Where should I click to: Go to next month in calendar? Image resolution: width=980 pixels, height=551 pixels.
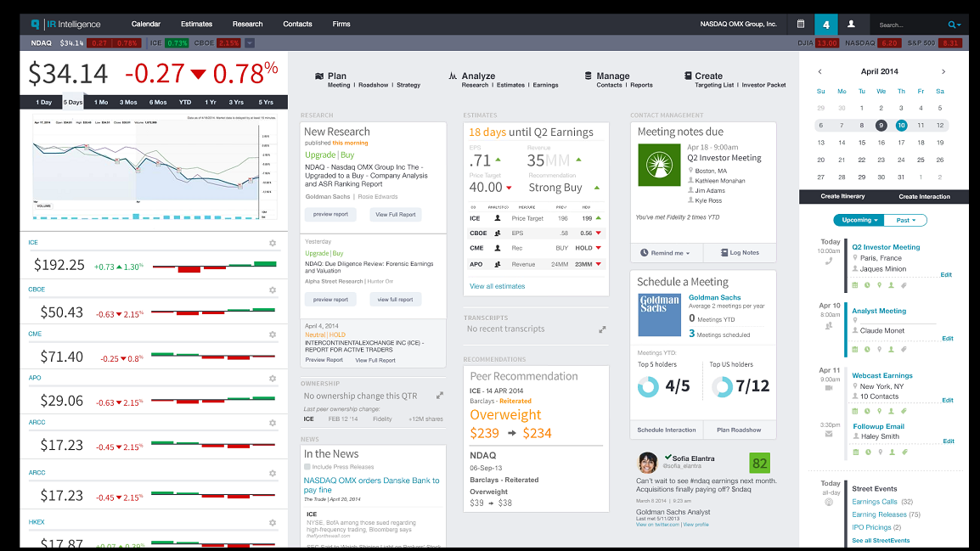(x=943, y=72)
